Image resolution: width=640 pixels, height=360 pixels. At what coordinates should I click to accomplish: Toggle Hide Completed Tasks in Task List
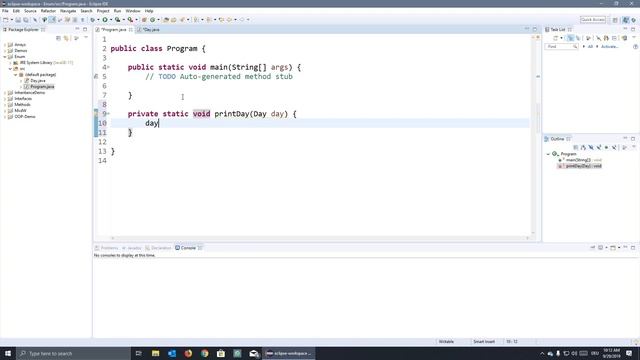598,38
